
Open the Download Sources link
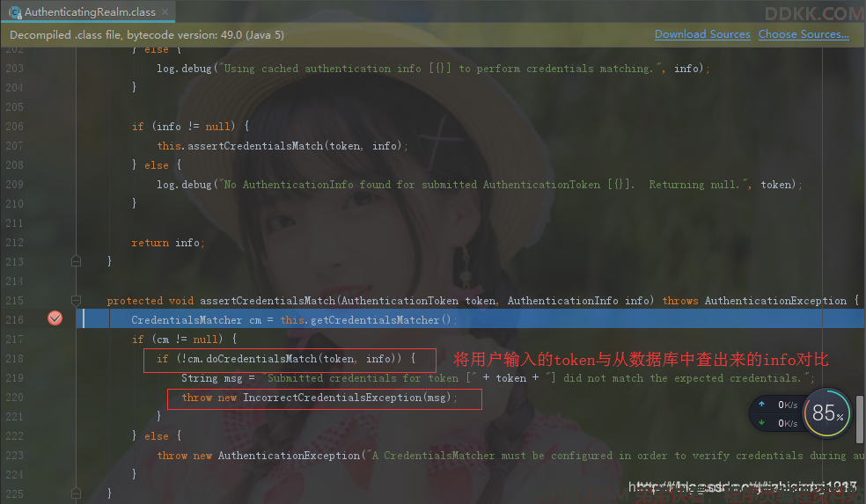702,34
